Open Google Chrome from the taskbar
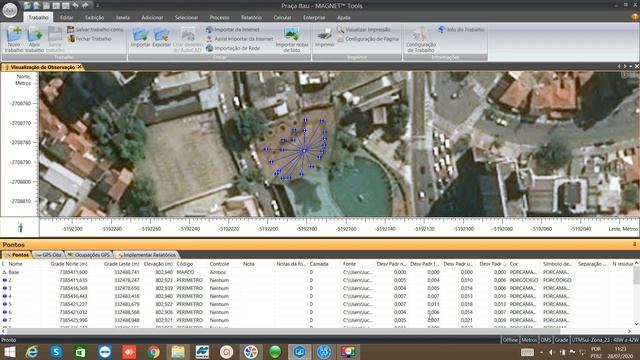This screenshot has width=640, height=360. coord(153,352)
